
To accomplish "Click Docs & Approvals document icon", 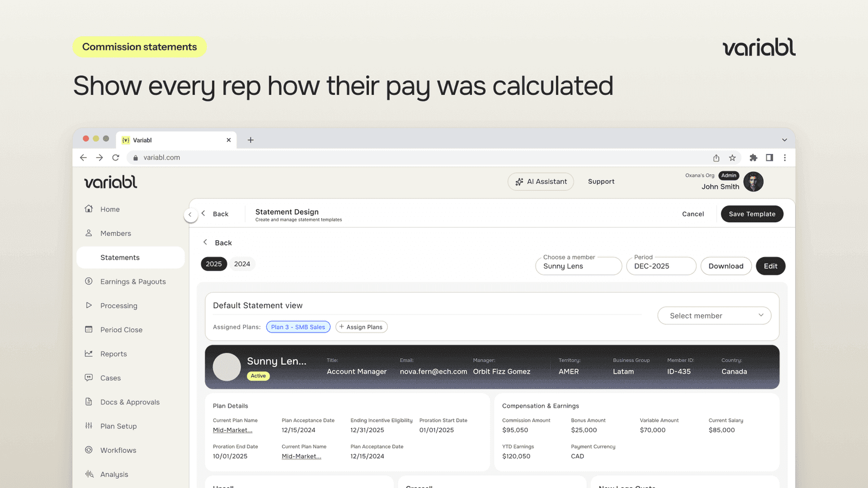I will pyautogui.click(x=88, y=402).
